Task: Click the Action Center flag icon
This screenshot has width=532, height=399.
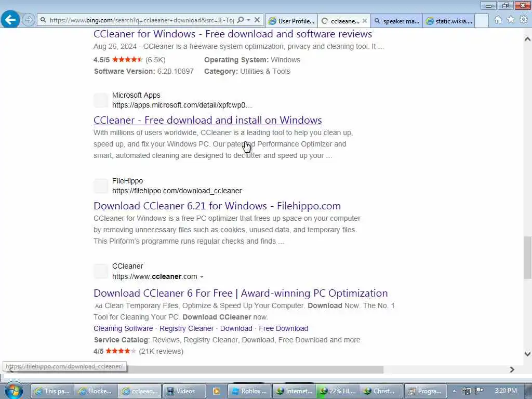Action: [480, 391]
